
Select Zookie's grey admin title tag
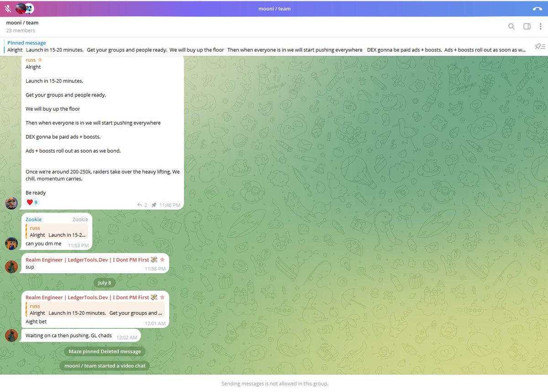click(x=80, y=219)
